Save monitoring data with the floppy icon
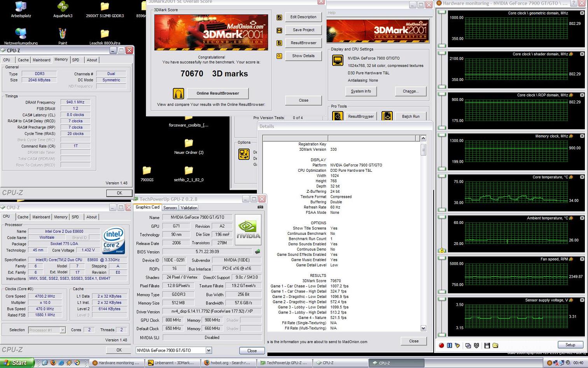This screenshot has height=368, width=588. pyautogui.click(x=487, y=345)
